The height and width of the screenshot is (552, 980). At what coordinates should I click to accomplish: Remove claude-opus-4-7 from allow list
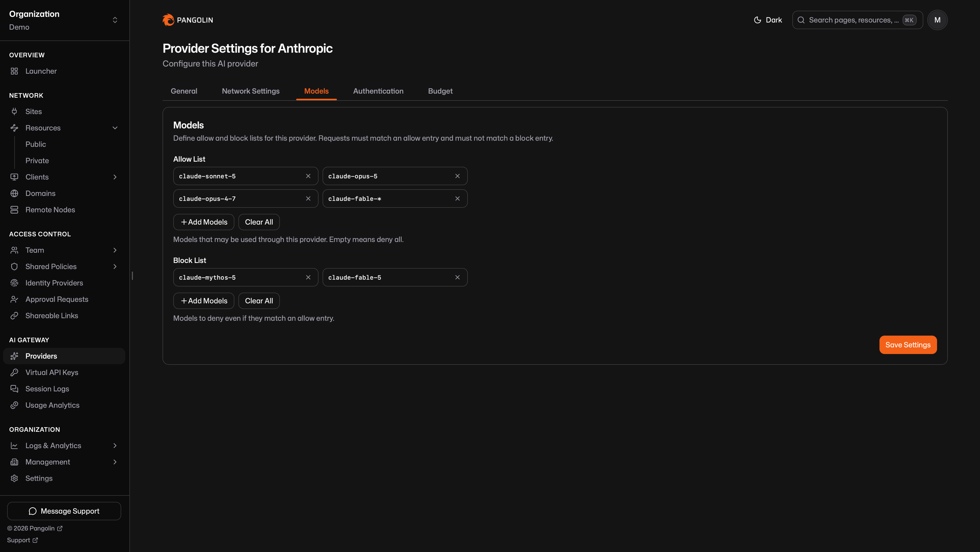pos(308,198)
